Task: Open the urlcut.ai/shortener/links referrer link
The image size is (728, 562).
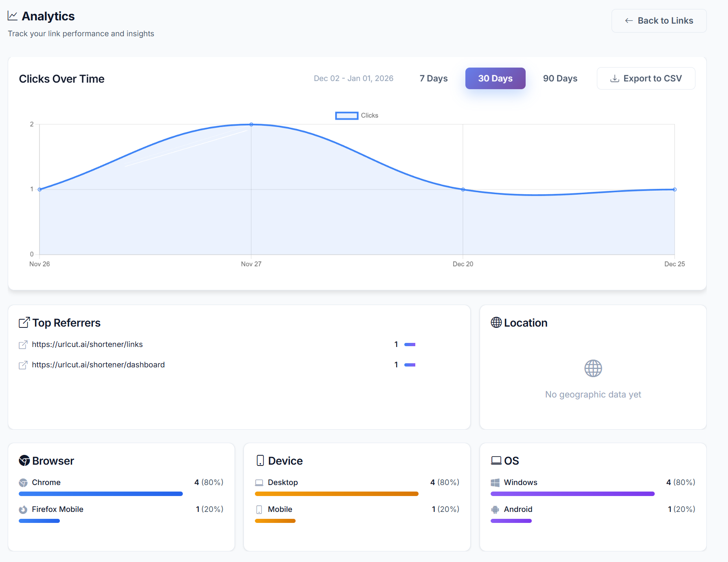Action: click(88, 344)
